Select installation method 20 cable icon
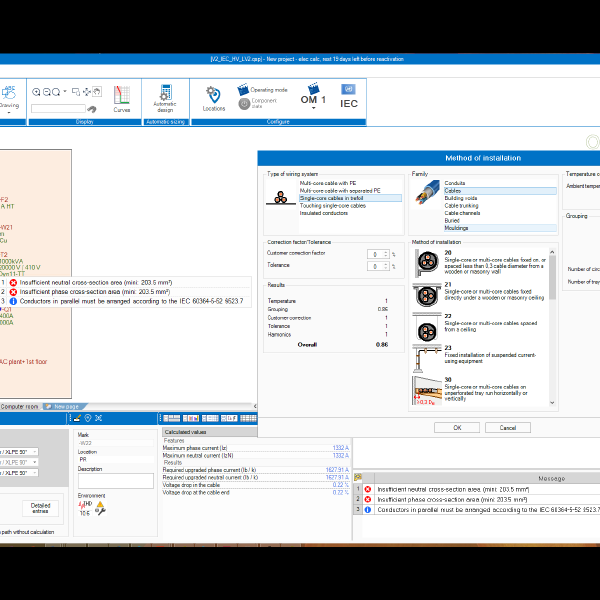Viewport: 600px width, 600px height. click(x=425, y=261)
